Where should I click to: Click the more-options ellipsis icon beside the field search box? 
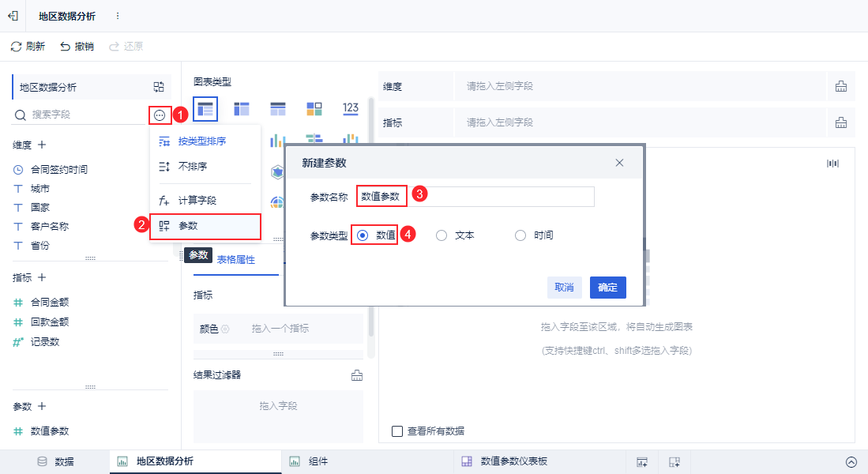click(x=160, y=115)
